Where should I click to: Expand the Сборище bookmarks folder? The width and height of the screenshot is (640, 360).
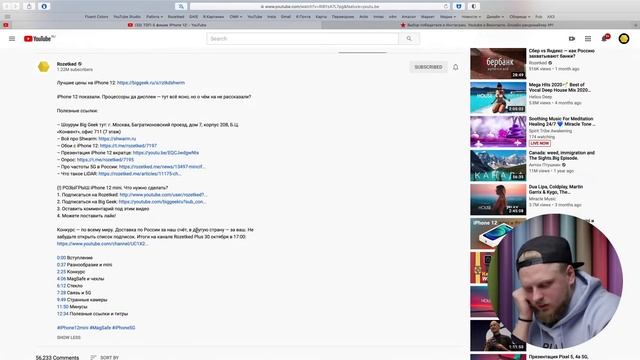tap(520, 17)
